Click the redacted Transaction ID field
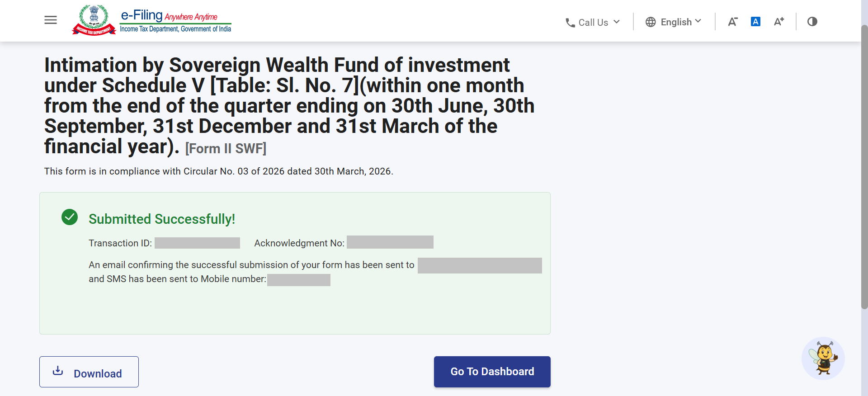 click(x=197, y=243)
